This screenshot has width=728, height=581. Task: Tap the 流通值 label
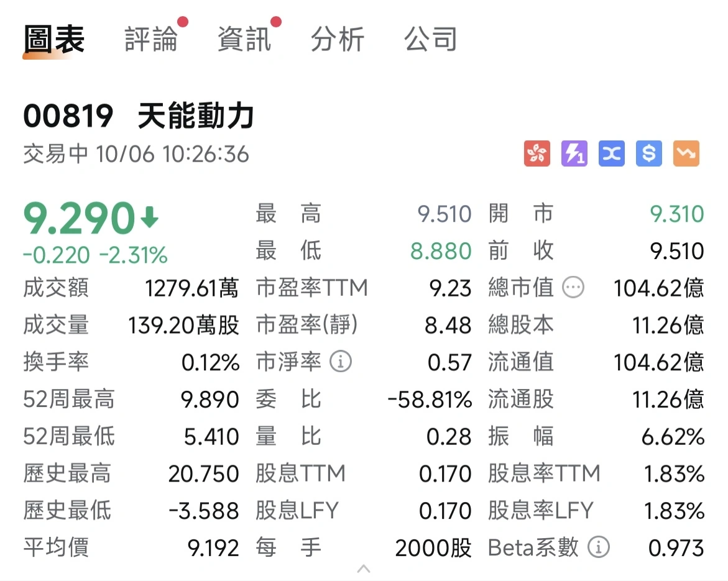click(521, 362)
